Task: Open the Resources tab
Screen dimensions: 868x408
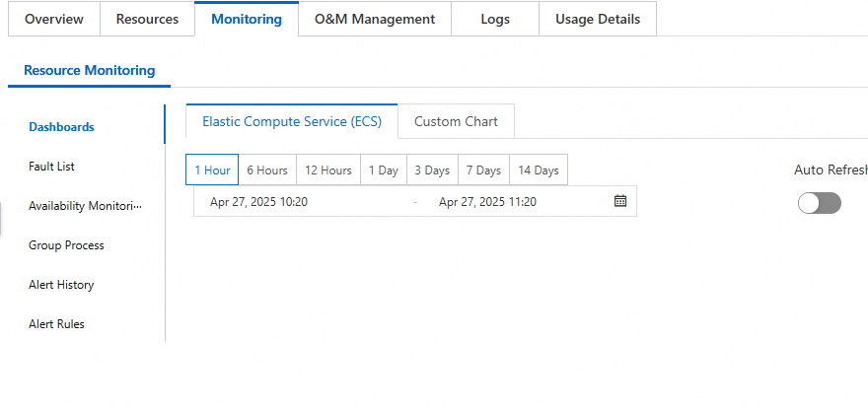Action: 147,19
